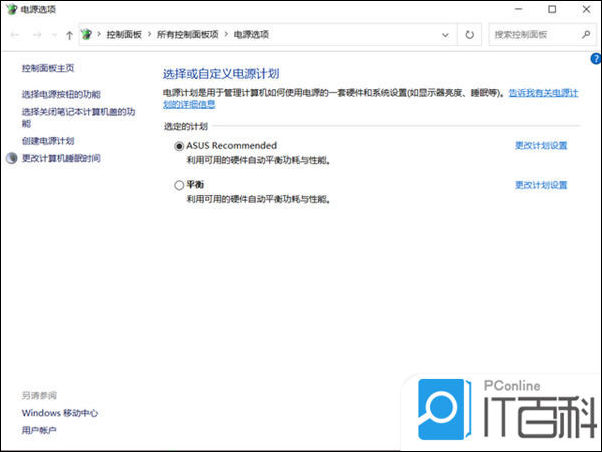The width and height of the screenshot is (602, 452).
Task: Expand the chevron after 控制面板 breadcrumb
Action: tap(149, 35)
